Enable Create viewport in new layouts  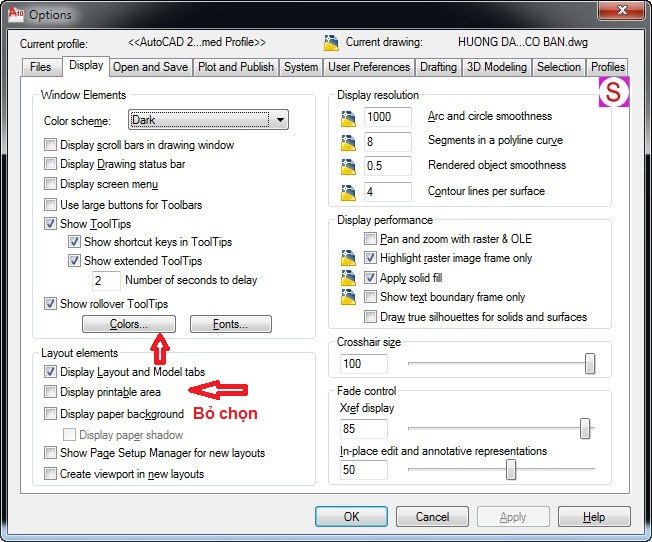(x=50, y=474)
